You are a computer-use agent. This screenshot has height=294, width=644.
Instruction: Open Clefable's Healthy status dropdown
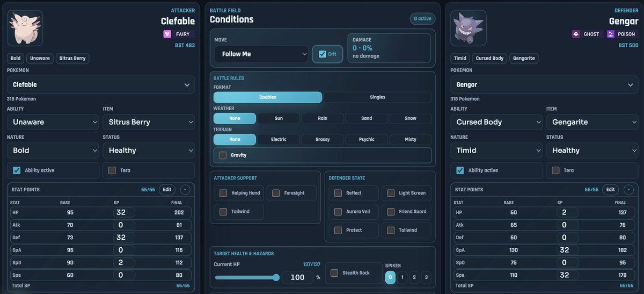149,150
